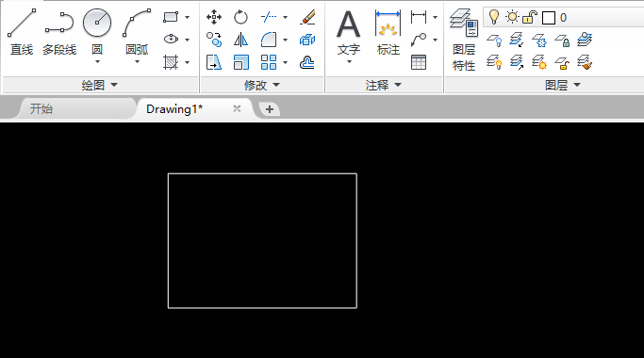Open the Trim tool dropdown arrow
This screenshot has width=644, height=358.
tap(285, 18)
